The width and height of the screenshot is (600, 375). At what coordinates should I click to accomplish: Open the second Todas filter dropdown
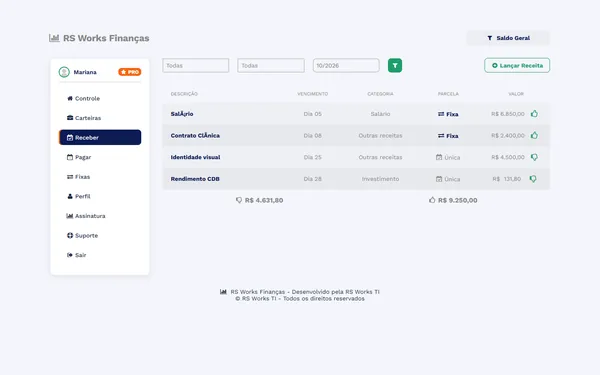coord(271,65)
